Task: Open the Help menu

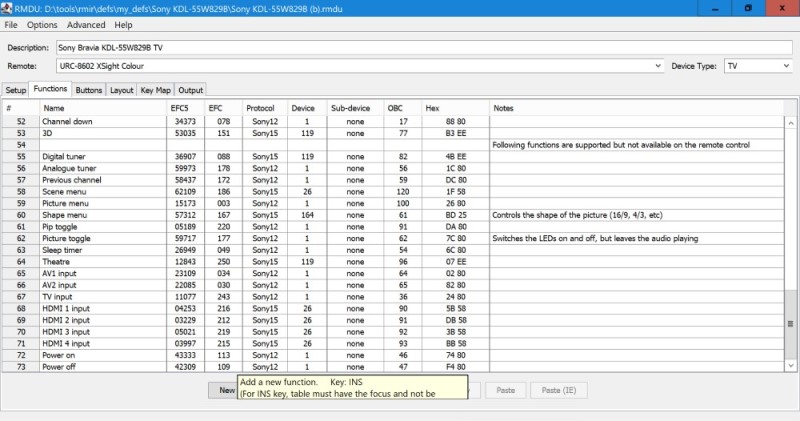Action: [x=123, y=24]
